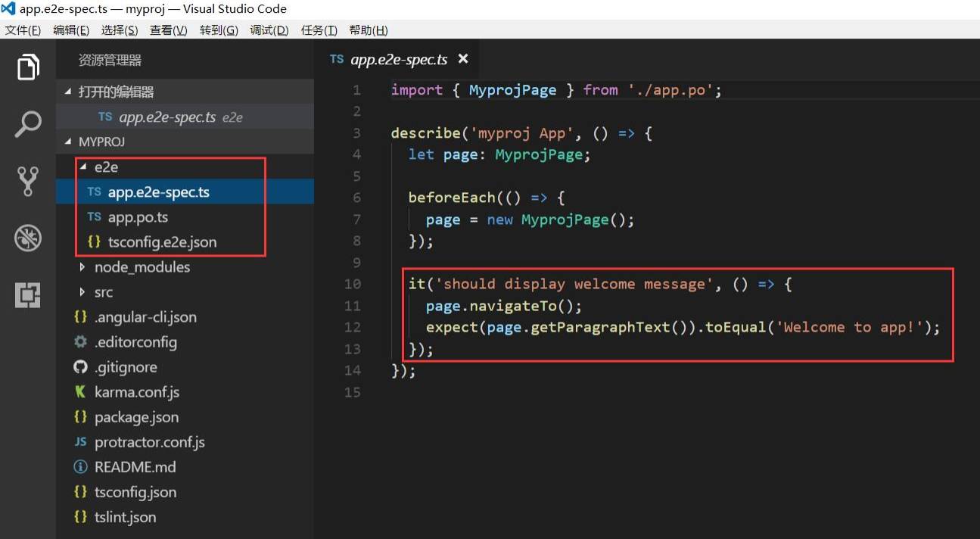Open tsconfig.json in project root
The height and width of the screenshot is (539, 980).
click(x=185, y=492)
